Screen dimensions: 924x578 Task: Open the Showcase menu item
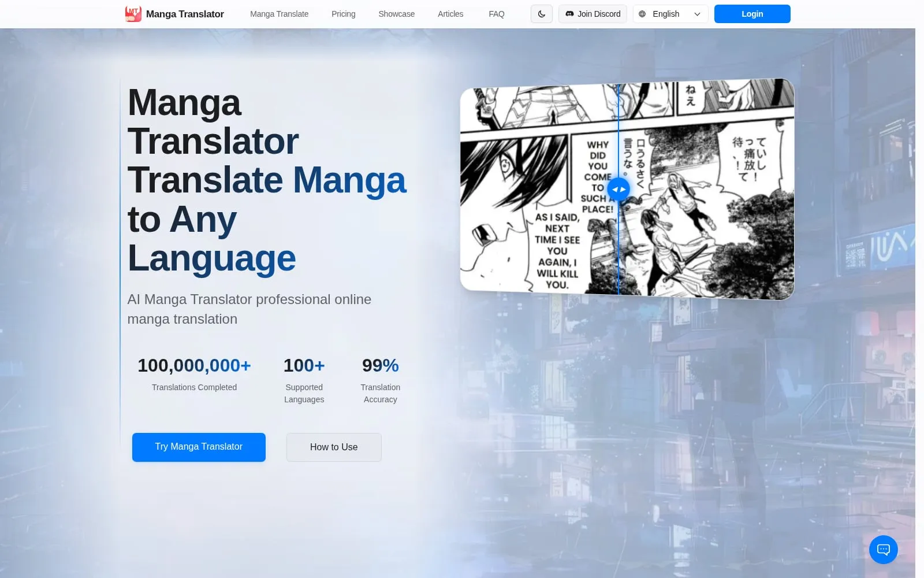coord(396,14)
